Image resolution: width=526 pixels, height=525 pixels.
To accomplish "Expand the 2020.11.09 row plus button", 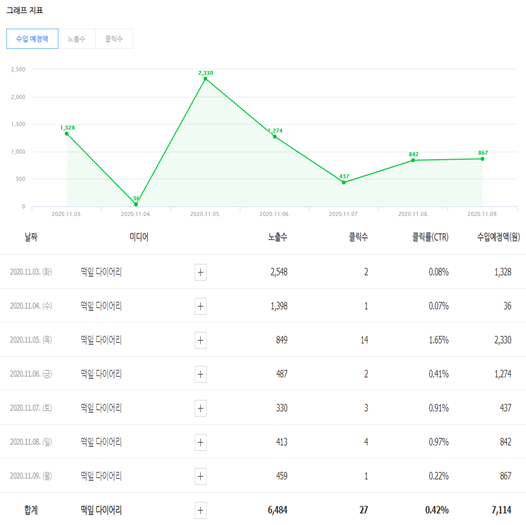I will [x=200, y=476].
